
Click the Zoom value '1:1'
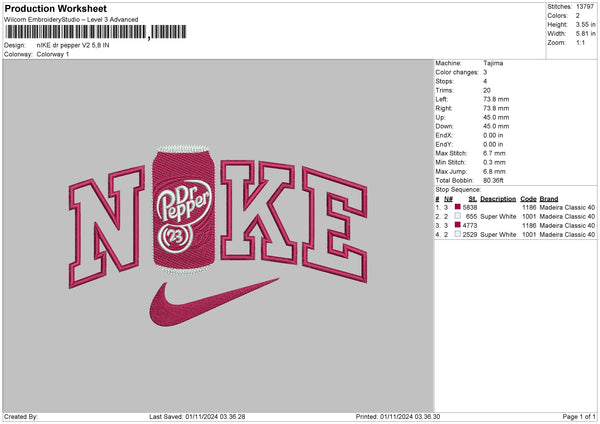point(580,43)
